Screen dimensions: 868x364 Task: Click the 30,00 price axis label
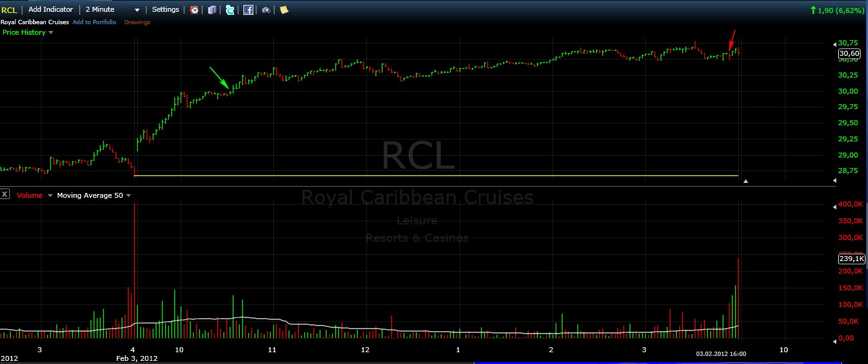pyautogui.click(x=848, y=91)
